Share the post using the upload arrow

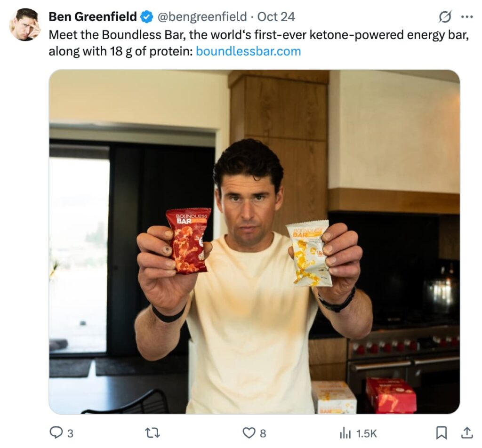[467, 433]
